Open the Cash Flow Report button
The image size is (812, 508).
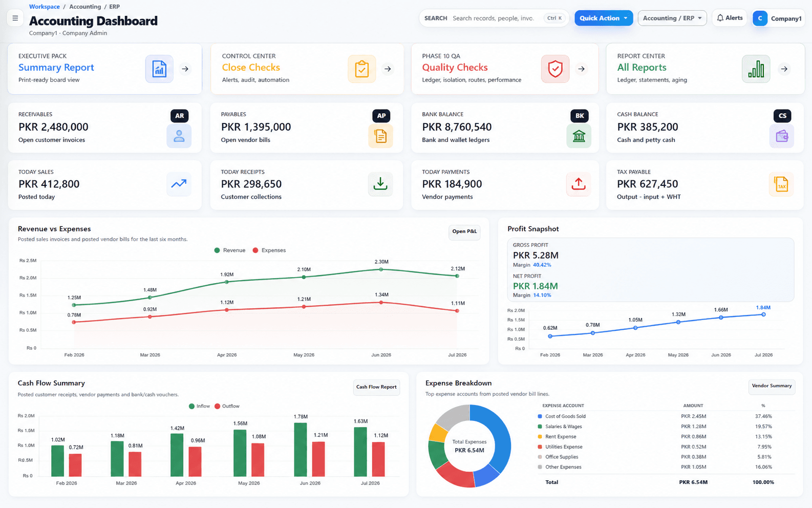[376, 387]
